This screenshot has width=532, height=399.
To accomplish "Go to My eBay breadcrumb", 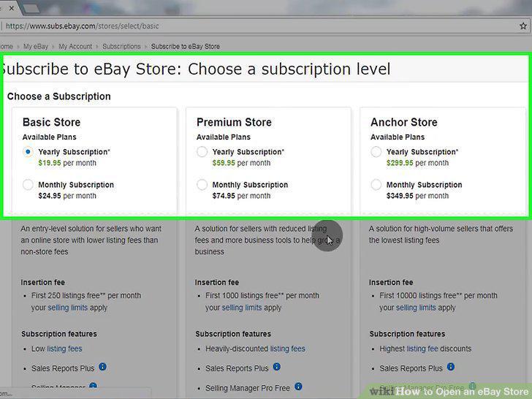I will pyautogui.click(x=36, y=47).
